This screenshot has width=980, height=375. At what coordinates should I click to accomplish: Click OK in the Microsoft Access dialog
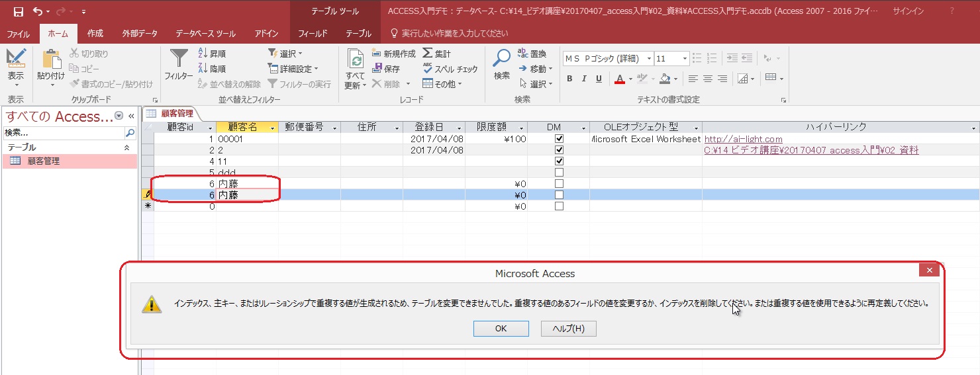pyautogui.click(x=501, y=329)
